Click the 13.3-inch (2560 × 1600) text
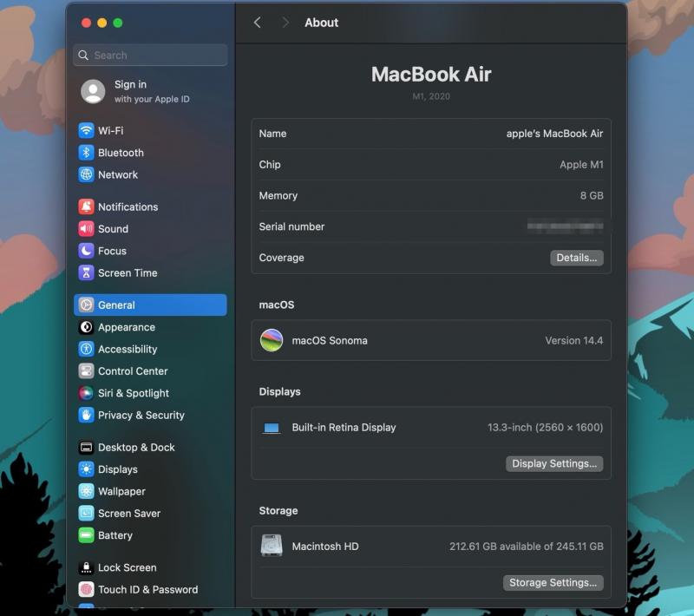 [546, 428]
